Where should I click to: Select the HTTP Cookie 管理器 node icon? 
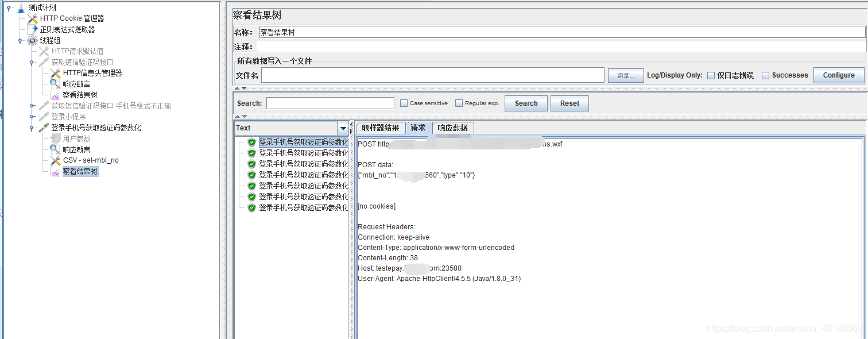(33, 18)
